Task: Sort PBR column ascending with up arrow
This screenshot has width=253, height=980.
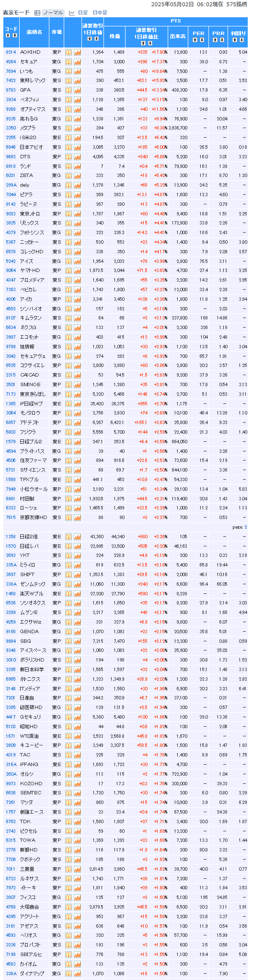Action: click(x=215, y=40)
